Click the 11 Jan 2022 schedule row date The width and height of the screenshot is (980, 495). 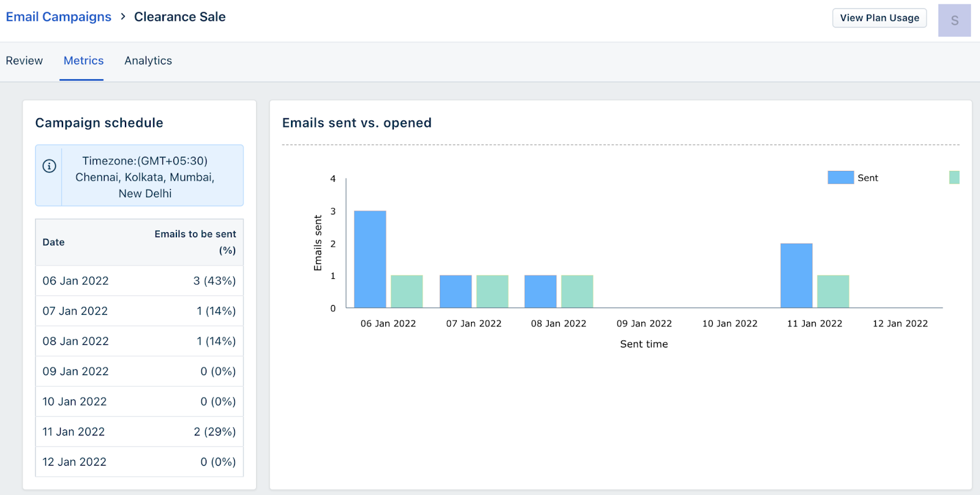tap(73, 431)
